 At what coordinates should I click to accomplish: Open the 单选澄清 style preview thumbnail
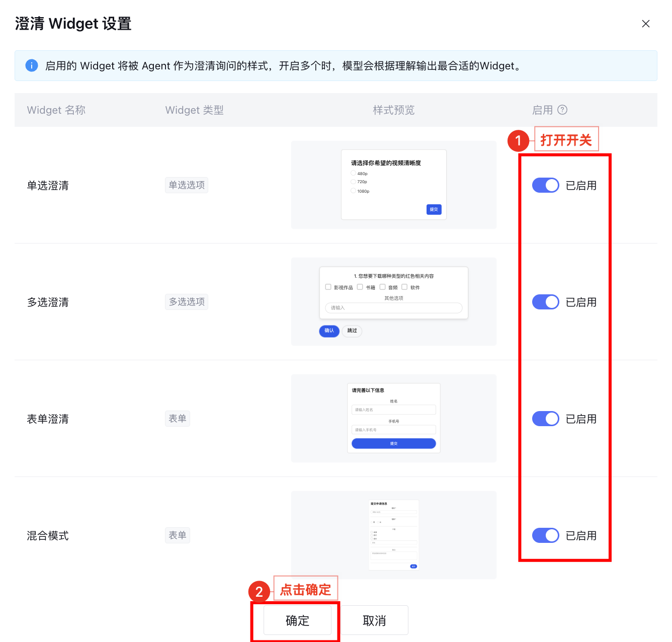393,185
